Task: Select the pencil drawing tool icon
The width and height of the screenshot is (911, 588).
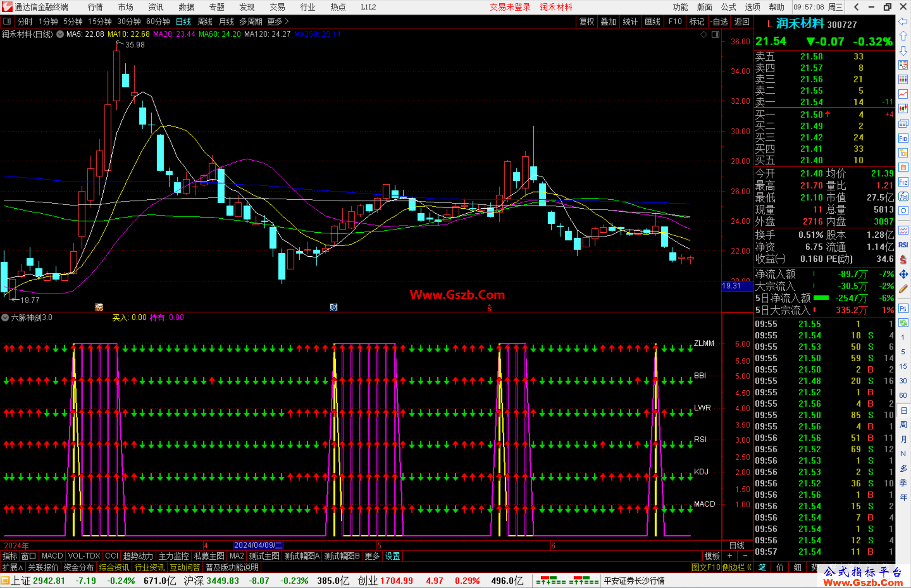Action: tap(903, 289)
